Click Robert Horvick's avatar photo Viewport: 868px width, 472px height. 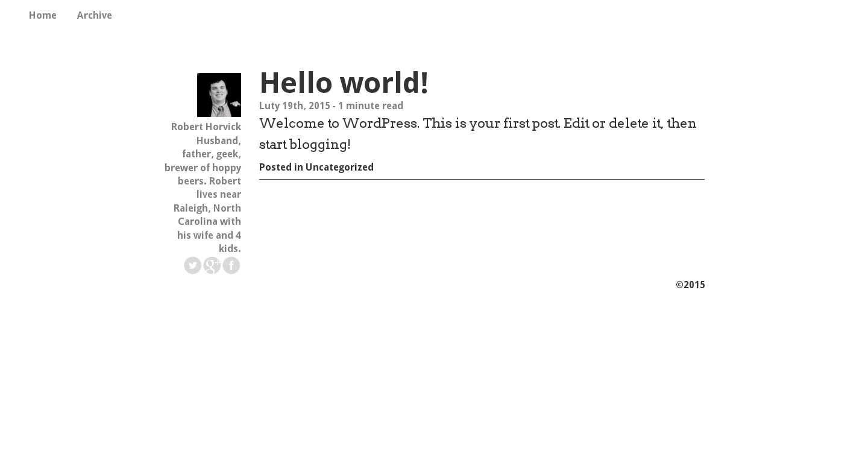pos(219,95)
